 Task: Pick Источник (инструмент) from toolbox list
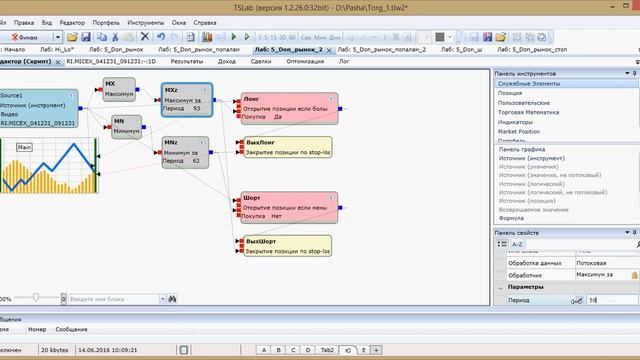531,158
